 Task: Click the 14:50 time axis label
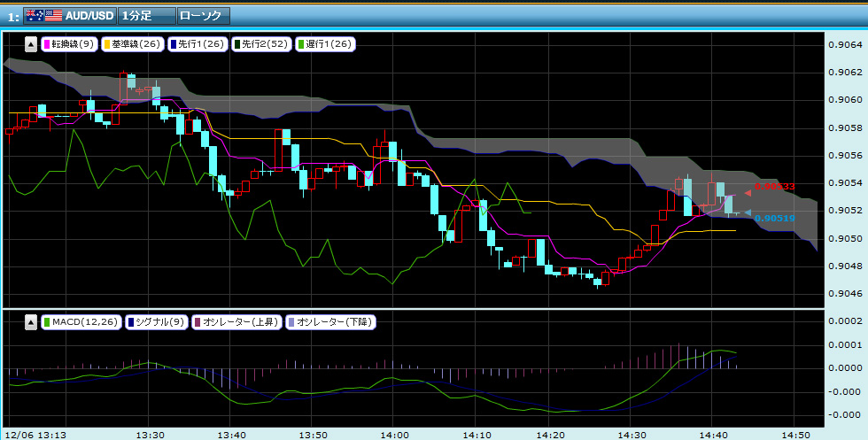point(795,435)
